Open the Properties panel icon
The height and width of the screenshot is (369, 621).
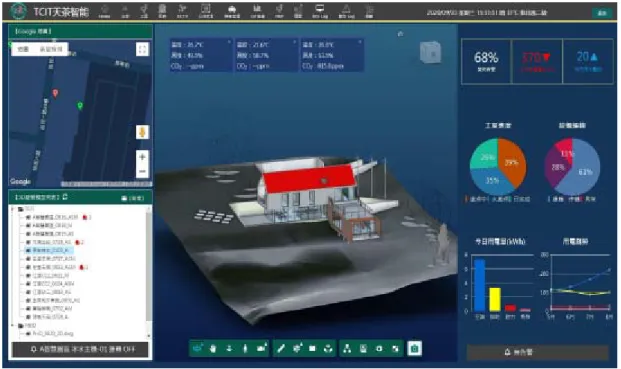tap(363, 348)
